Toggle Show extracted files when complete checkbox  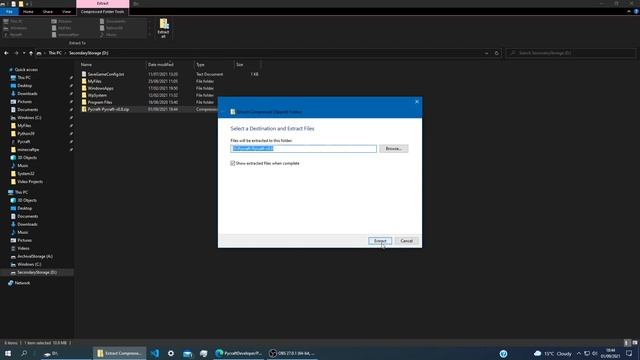(233, 163)
